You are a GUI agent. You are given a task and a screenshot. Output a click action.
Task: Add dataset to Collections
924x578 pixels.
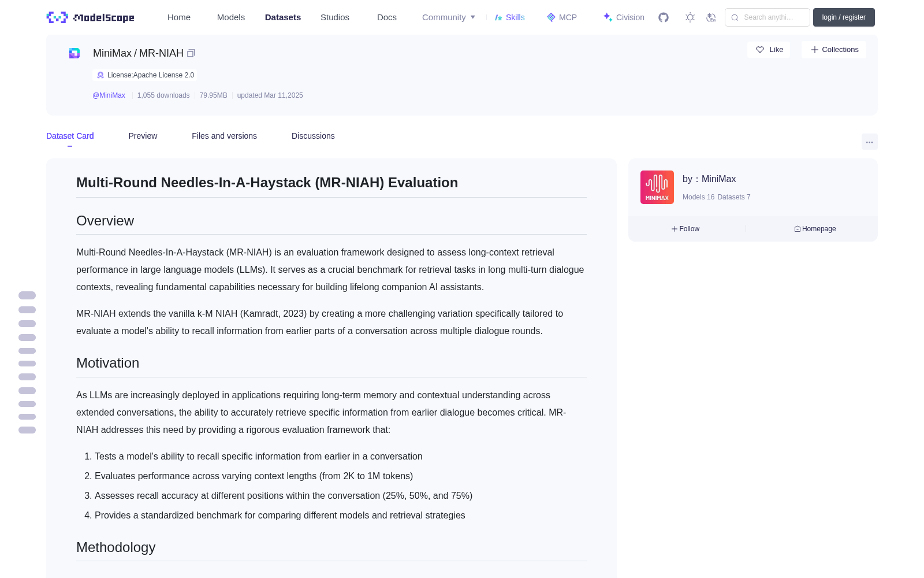[834, 50]
